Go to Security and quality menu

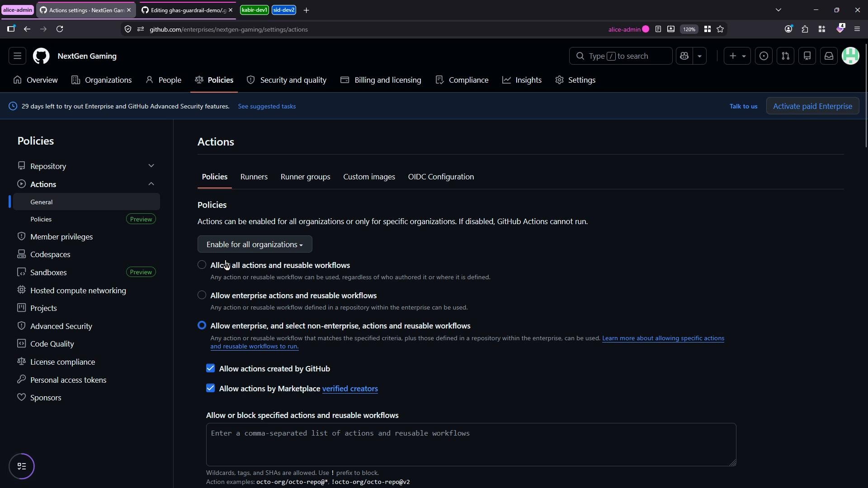(287, 80)
